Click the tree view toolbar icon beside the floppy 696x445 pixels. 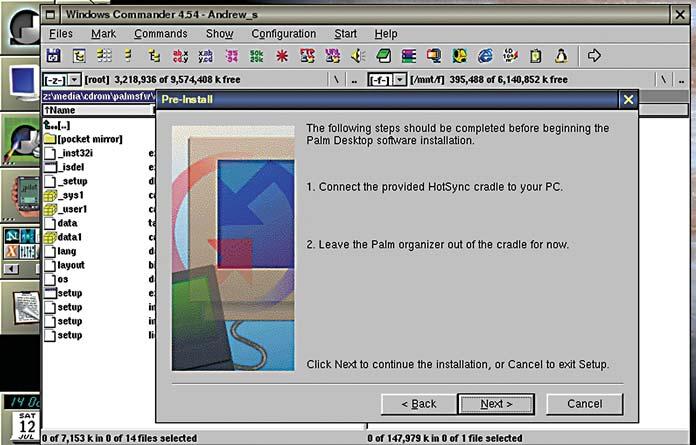click(x=79, y=56)
